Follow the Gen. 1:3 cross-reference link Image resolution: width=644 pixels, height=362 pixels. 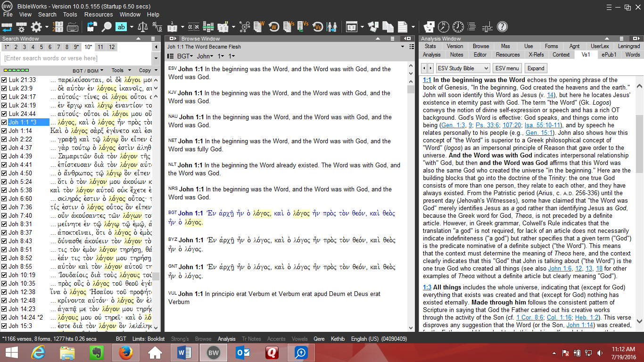pyautogui.click(x=453, y=125)
